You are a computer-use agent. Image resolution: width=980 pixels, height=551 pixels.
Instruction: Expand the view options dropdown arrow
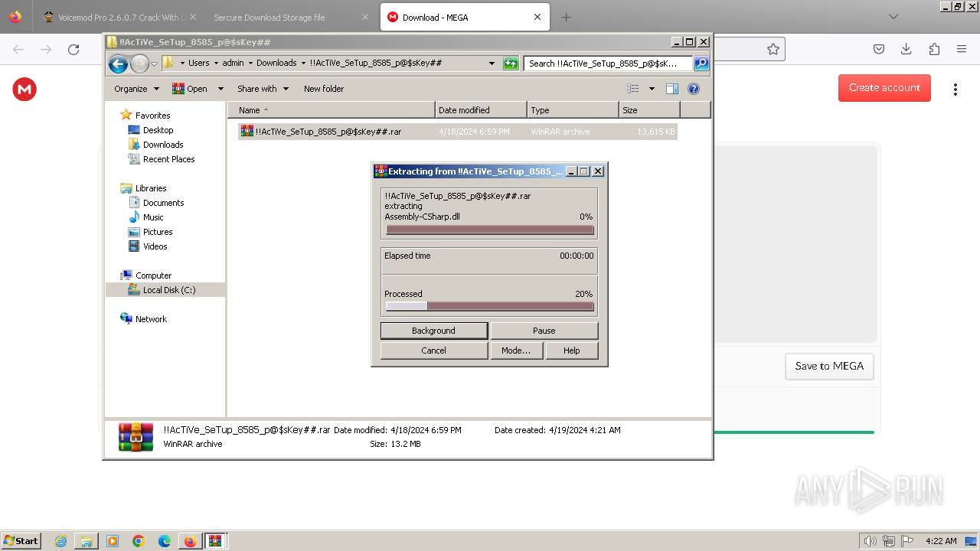click(652, 89)
